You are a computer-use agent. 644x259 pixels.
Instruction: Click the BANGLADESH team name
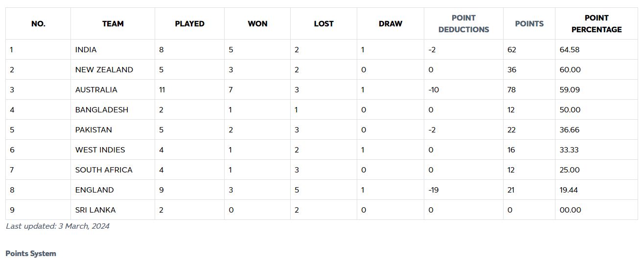coord(102,110)
